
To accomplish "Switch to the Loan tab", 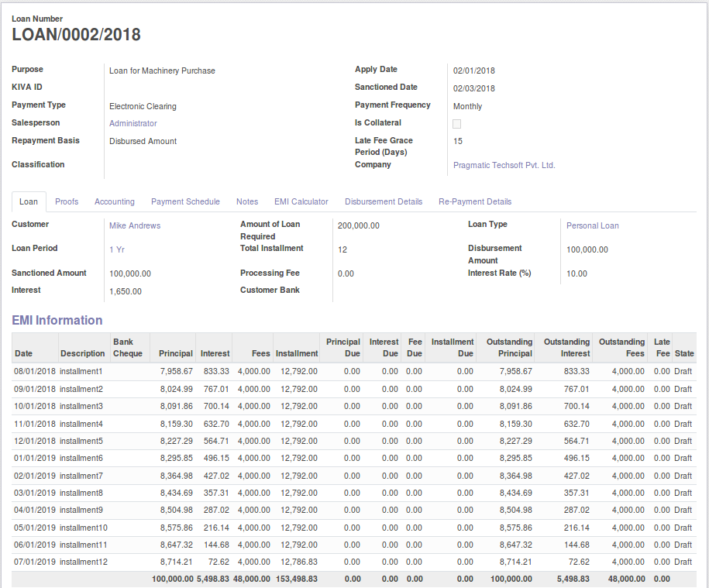I will click(29, 201).
